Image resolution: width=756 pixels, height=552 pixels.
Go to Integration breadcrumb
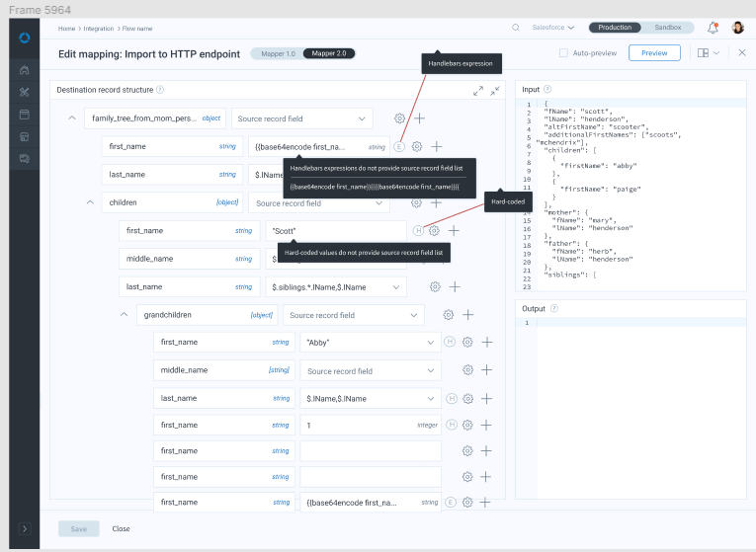tap(99, 29)
